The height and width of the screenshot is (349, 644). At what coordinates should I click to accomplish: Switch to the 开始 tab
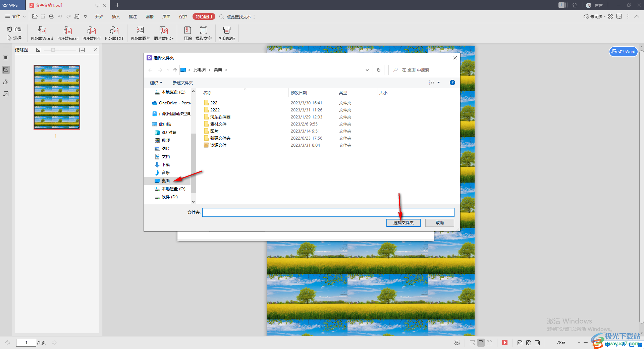(x=99, y=16)
